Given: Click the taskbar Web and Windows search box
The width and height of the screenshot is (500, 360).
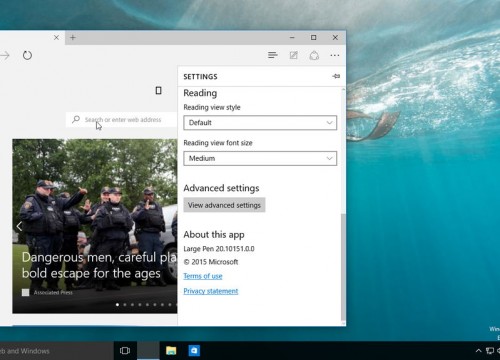Looking at the screenshot, I should (x=57, y=351).
